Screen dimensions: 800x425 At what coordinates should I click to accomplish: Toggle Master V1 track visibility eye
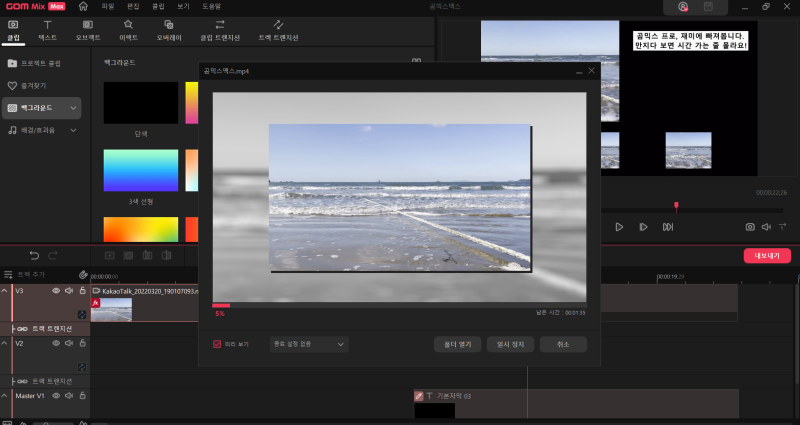[x=56, y=395]
